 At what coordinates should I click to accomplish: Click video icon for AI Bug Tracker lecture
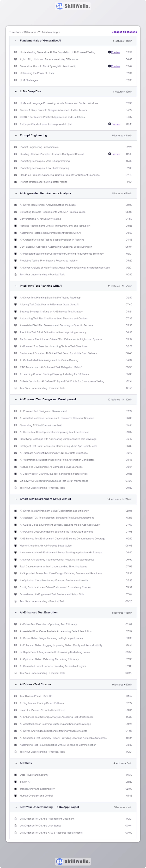click(16, 703)
